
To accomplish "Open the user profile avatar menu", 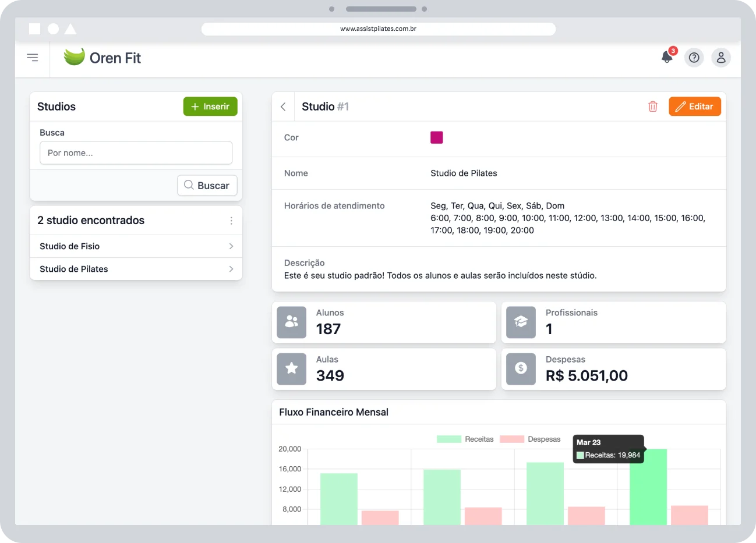I will 721,58.
